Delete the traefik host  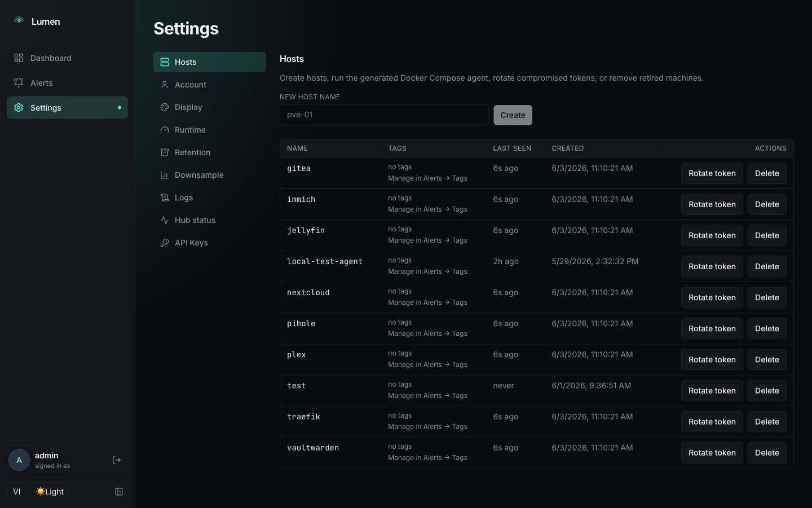767,422
